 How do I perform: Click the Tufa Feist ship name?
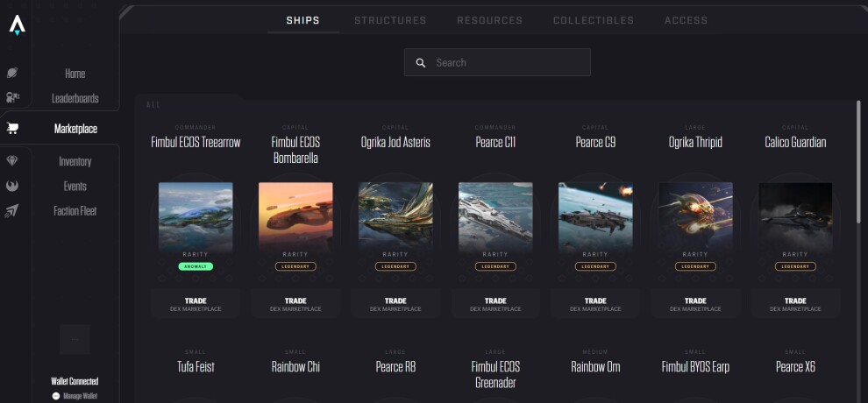point(196,366)
